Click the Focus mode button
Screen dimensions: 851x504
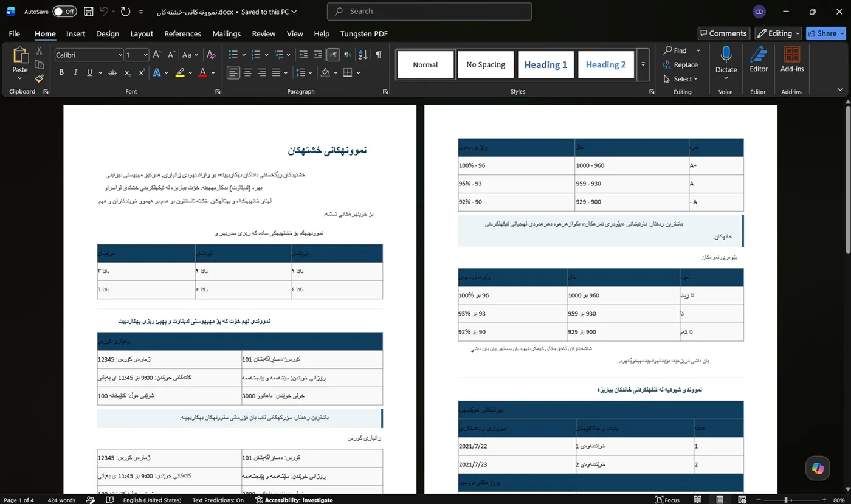tap(667, 500)
